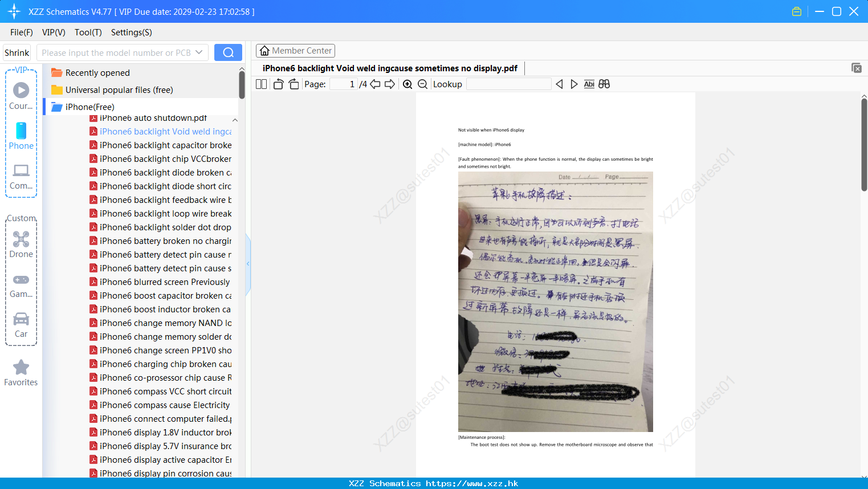Open iPhone6 backlight diode broken file
The image size is (868, 489).
point(161,173)
